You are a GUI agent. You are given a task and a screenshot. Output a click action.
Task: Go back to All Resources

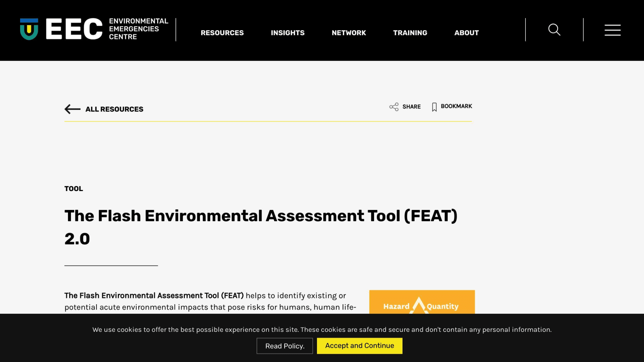pyautogui.click(x=114, y=109)
